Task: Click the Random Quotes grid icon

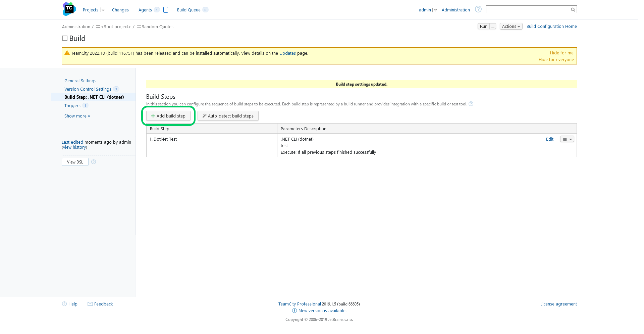Action: [x=139, y=27]
